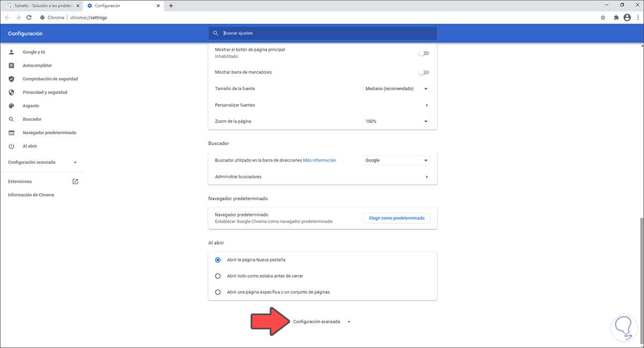The height and width of the screenshot is (348, 644).
Task: Toggle Mostrar barra de marcadores switch
Action: tap(424, 73)
